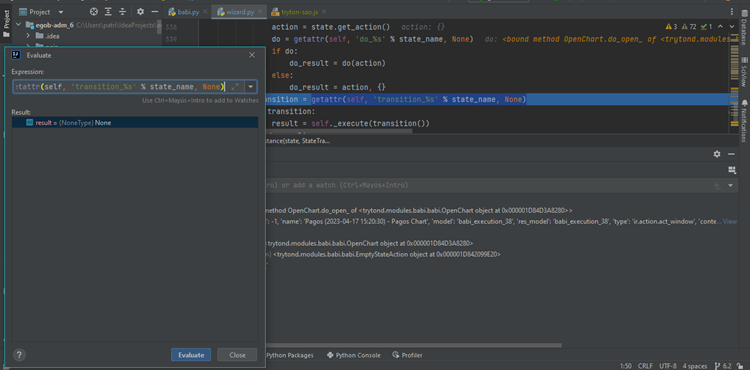Open View link for action variable

(729, 221)
